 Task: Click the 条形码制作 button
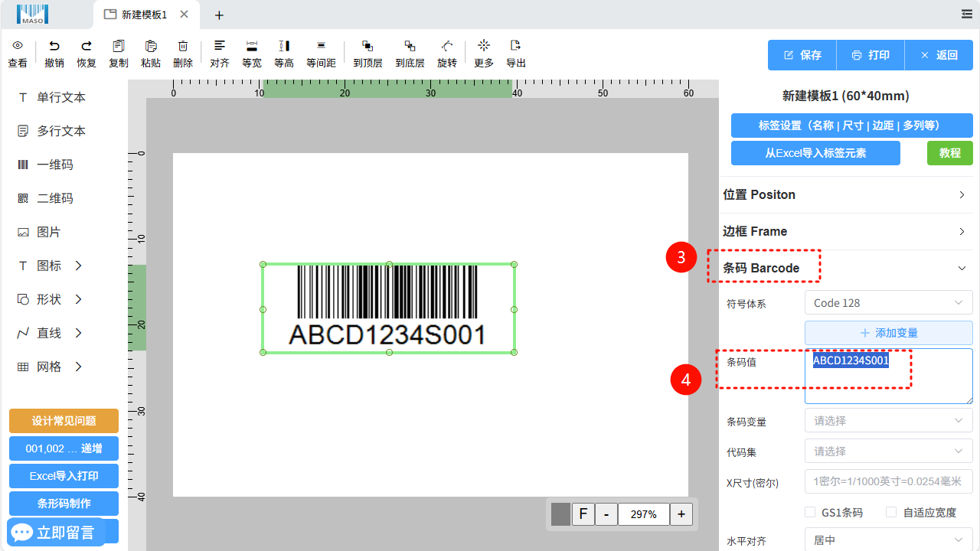tap(64, 504)
